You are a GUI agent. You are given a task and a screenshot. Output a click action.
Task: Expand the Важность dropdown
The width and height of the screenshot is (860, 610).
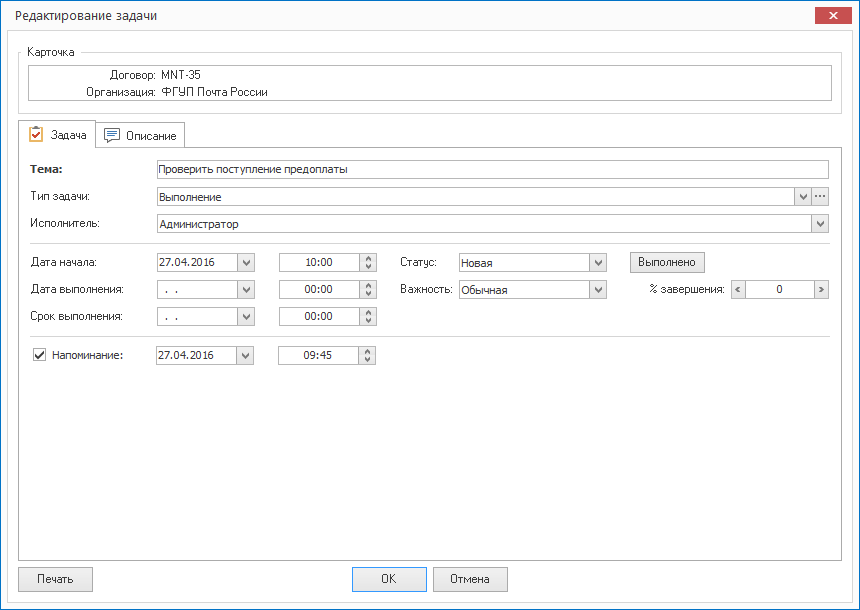(x=598, y=289)
